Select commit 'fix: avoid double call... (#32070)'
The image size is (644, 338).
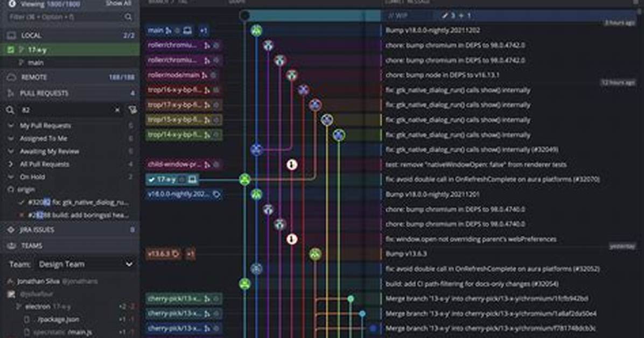point(493,179)
